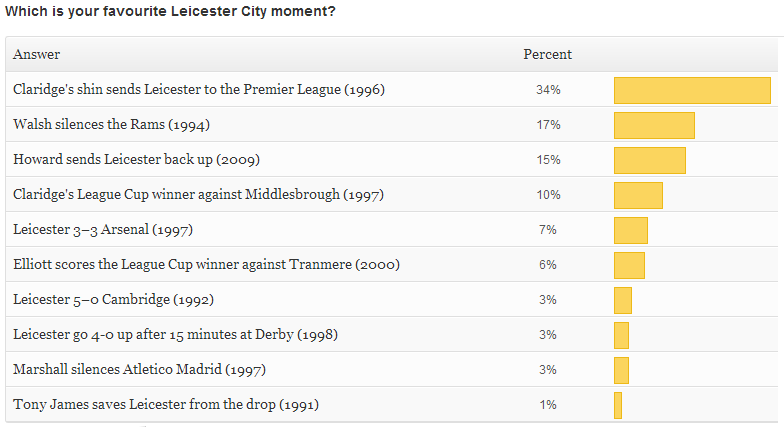The width and height of the screenshot is (784, 427).
Task: Click the 17% yellow result bar
Action: [654, 126]
